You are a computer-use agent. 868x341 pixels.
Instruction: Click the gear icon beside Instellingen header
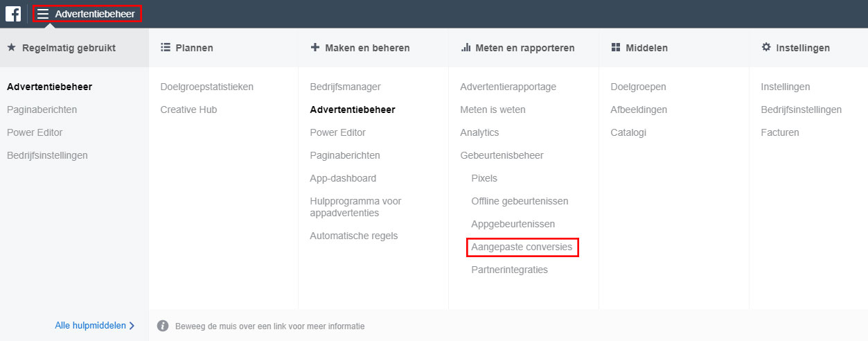(766, 48)
